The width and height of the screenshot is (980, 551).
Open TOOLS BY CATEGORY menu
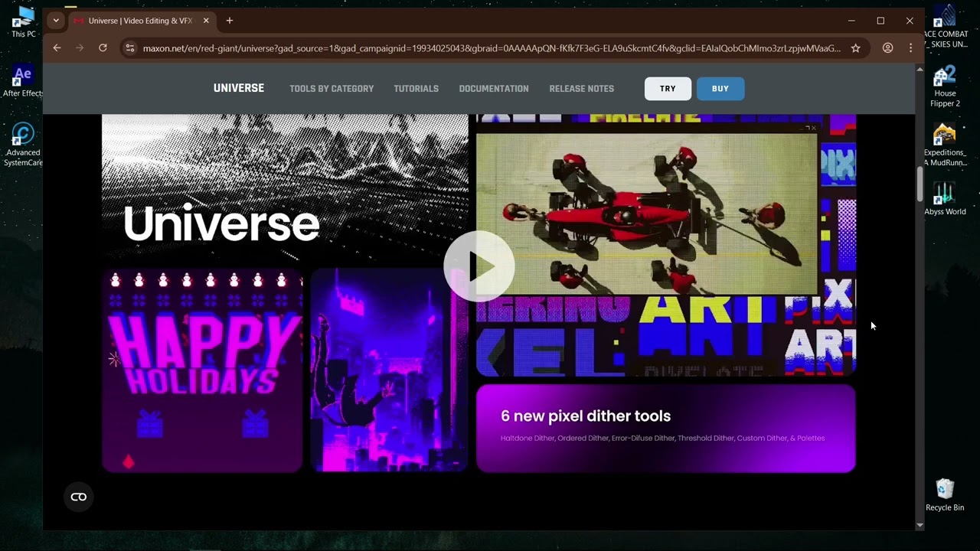pyautogui.click(x=332, y=89)
